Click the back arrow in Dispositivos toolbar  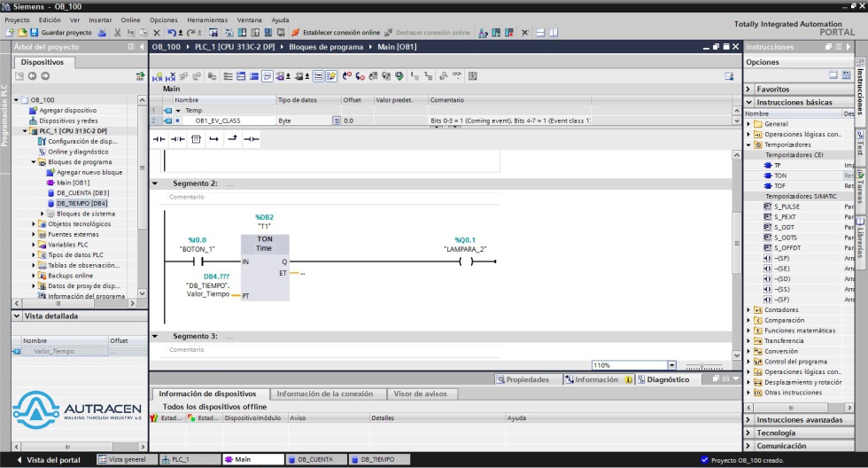[32, 76]
